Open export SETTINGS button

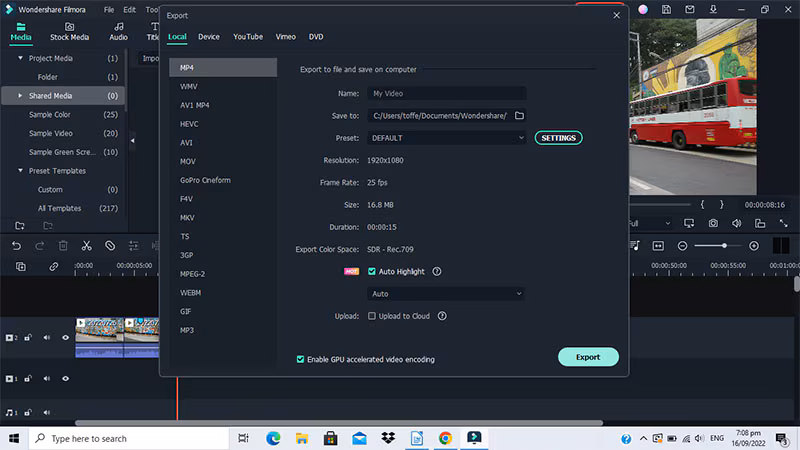[x=559, y=138]
